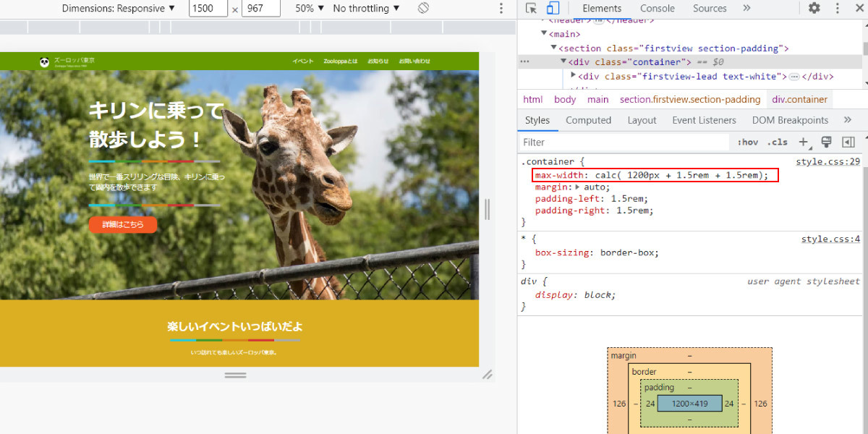
Task: Toggle :hov element state panel
Action: (748, 142)
